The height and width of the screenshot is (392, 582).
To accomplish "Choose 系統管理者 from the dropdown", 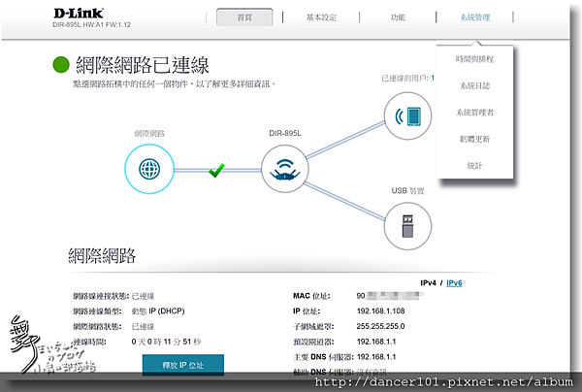I will click(474, 113).
